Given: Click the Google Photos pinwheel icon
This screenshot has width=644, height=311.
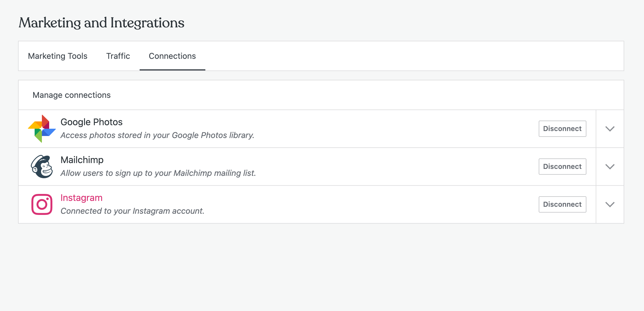Looking at the screenshot, I should coord(42,129).
